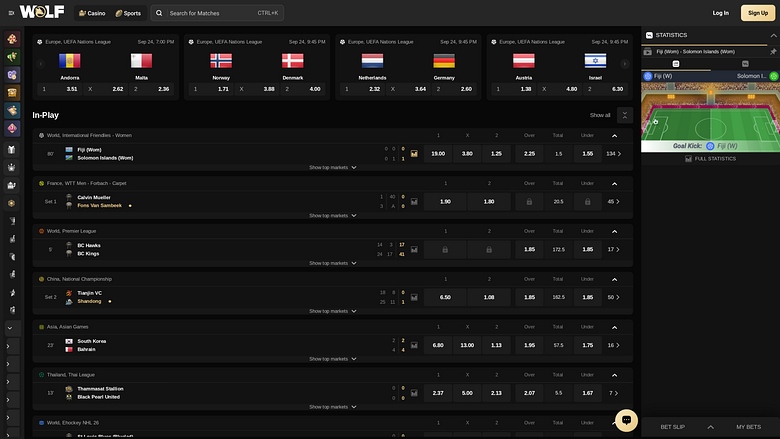
Task: Open statistics icon for Thammasat Stallion match
Action: (414, 393)
